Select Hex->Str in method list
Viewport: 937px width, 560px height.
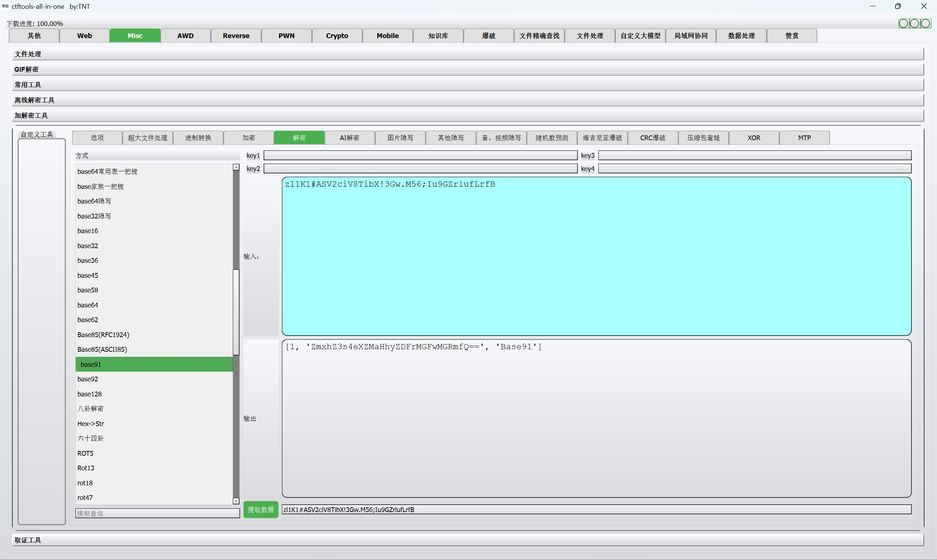point(154,423)
